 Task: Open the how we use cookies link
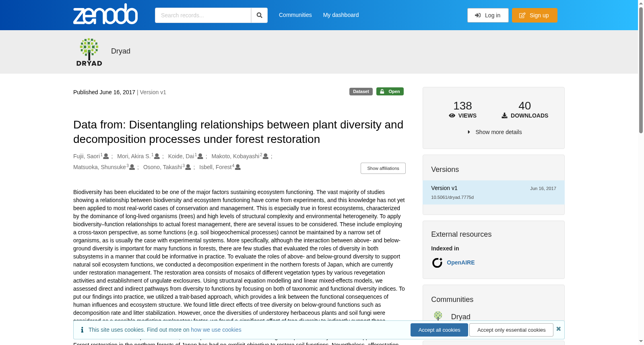216,330
